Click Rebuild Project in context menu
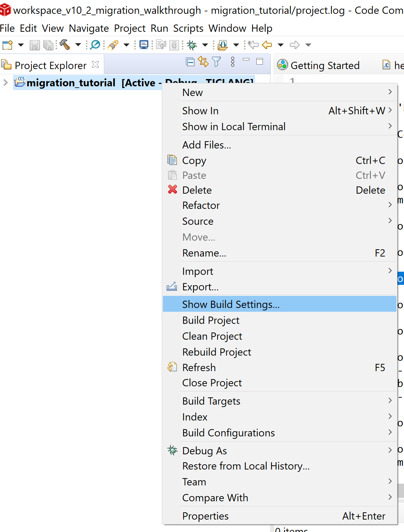Viewport: 404px width, 532px height. click(217, 352)
